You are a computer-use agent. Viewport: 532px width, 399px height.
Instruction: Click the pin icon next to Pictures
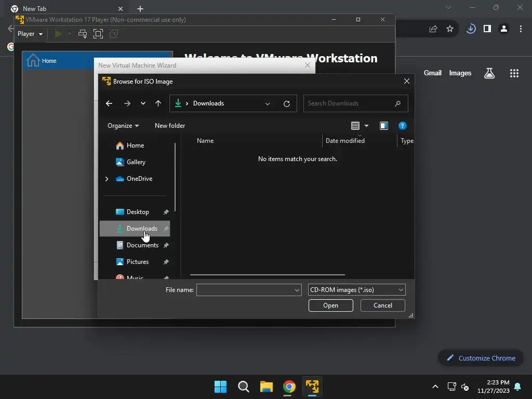point(166,262)
